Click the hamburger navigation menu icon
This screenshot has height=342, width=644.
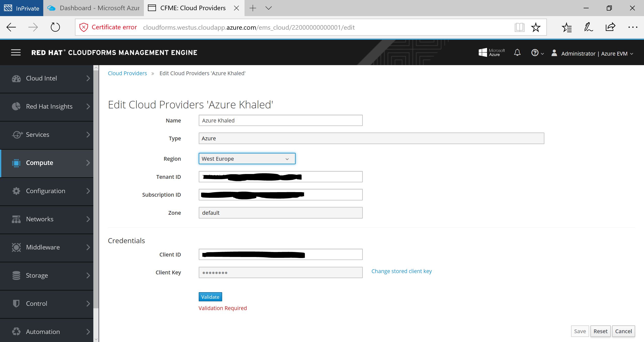coord(16,53)
